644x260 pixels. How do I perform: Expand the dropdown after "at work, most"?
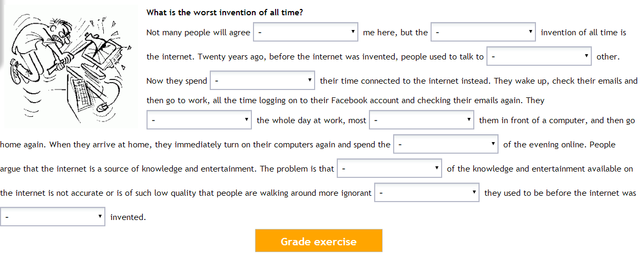pos(422,120)
